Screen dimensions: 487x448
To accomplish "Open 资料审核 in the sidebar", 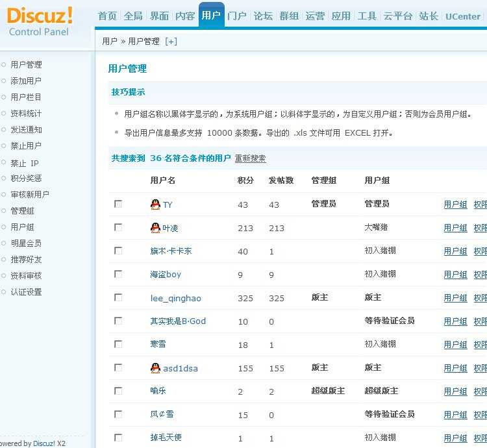I will [26, 276].
